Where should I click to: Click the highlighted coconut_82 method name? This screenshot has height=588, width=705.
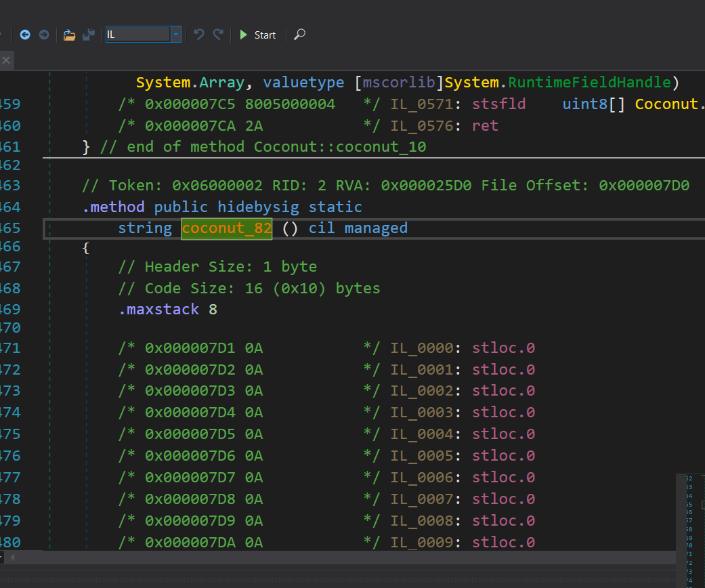[226, 228]
